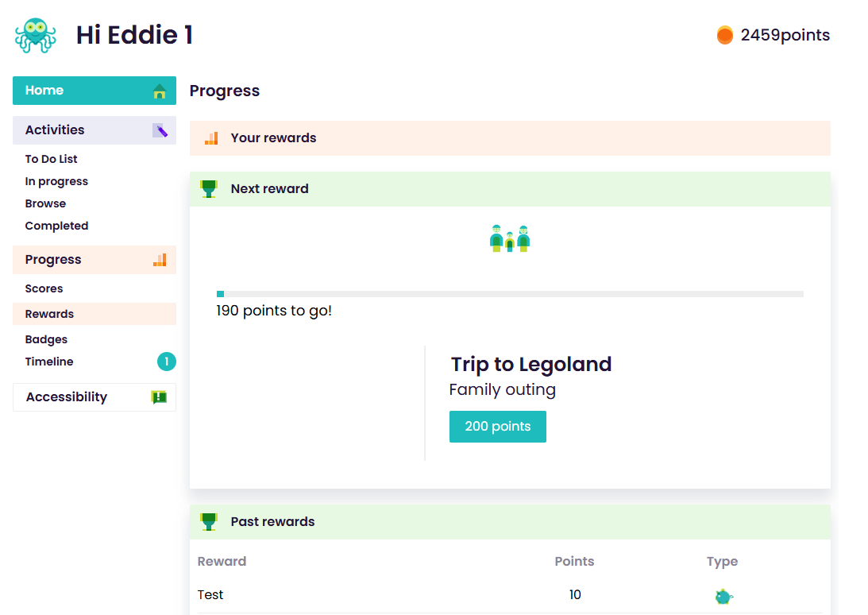Screen dimensions: 868x615
Task: Click the piggy bank type icon for Test
Action: (x=723, y=596)
